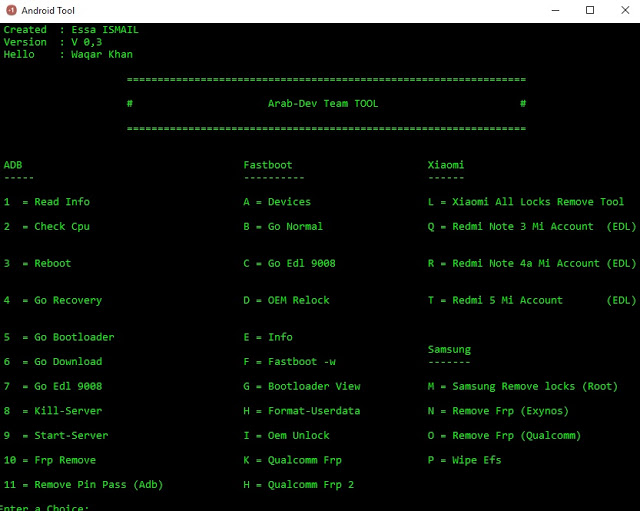This screenshot has width=640, height=511.
Task: Click the 'Kill-Server' option text
Action: pyautogui.click(x=68, y=411)
